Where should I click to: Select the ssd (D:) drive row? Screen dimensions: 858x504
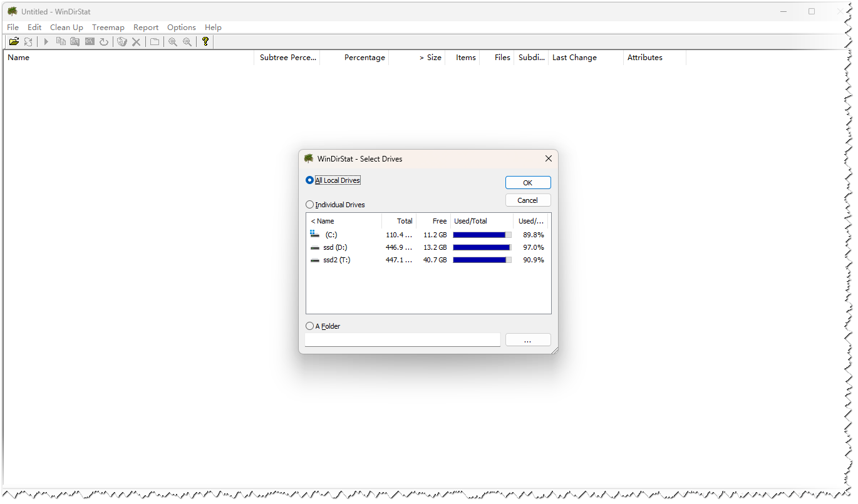coord(428,247)
